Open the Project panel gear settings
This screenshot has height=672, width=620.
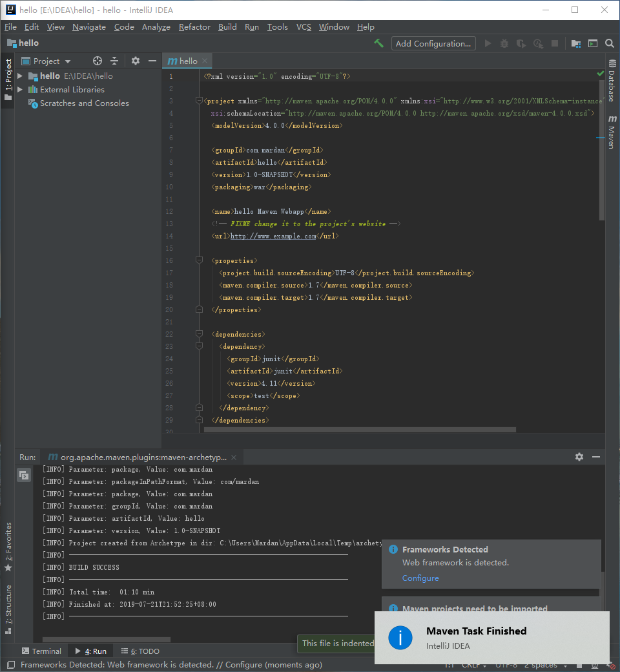[136, 61]
